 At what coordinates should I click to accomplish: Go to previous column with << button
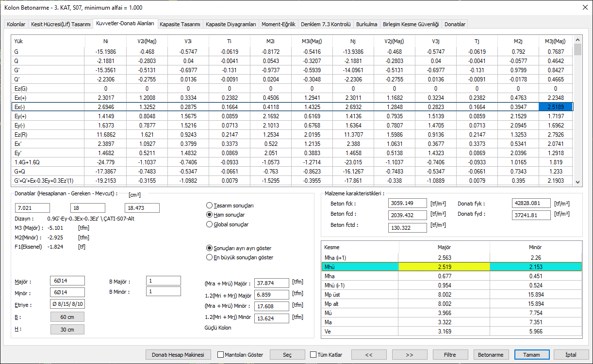pyautogui.click(x=369, y=355)
